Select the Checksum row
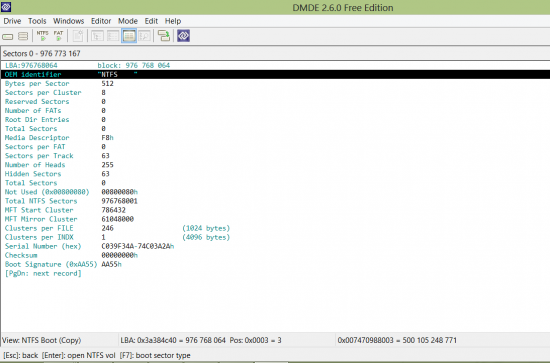Image resolution: width=550 pixels, height=363 pixels. [275, 255]
